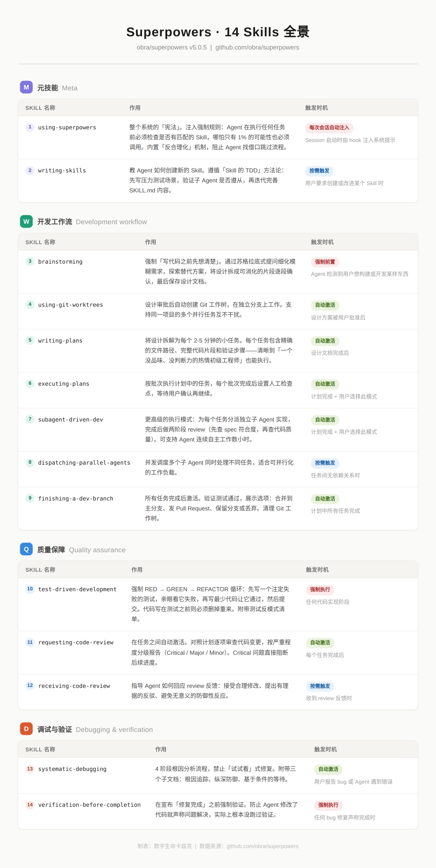The image size is (436, 868).
Task: Click the blue Q quality assurance icon
Action: pos(26,549)
